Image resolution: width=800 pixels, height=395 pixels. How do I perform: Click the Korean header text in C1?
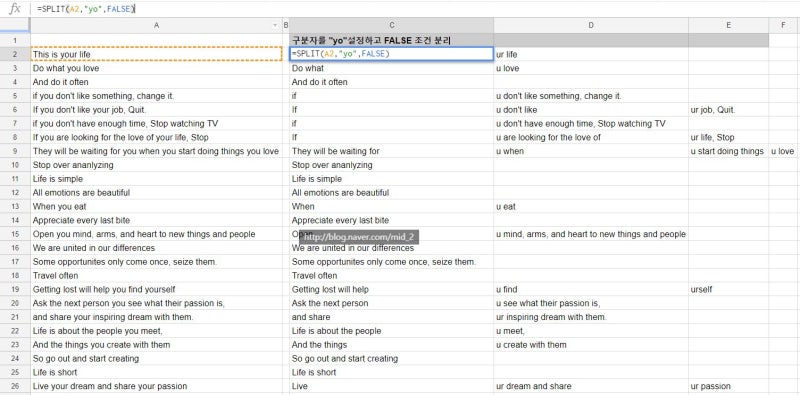coord(372,40)
